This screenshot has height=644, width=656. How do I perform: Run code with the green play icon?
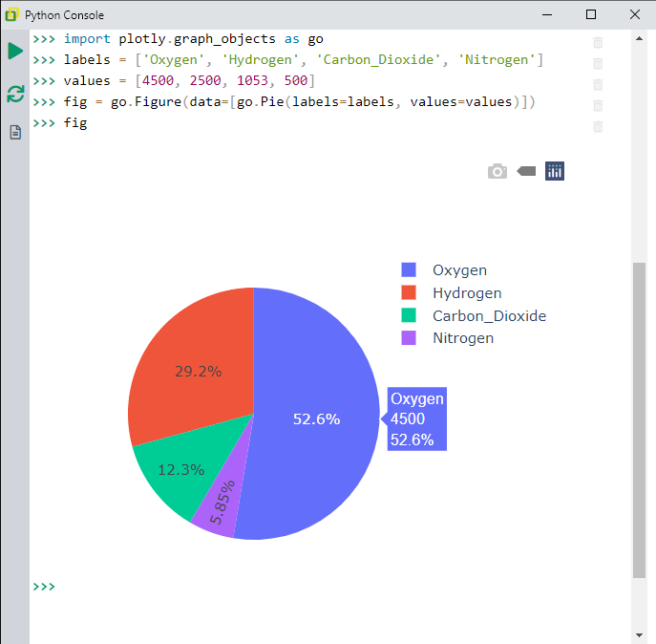[x=15, y=51]
